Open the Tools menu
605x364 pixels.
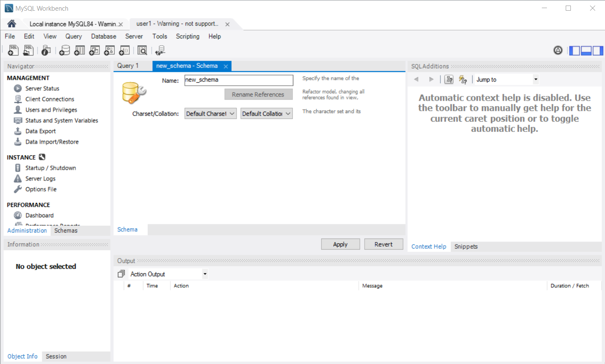pyautogui.click(x=160, y=36)
